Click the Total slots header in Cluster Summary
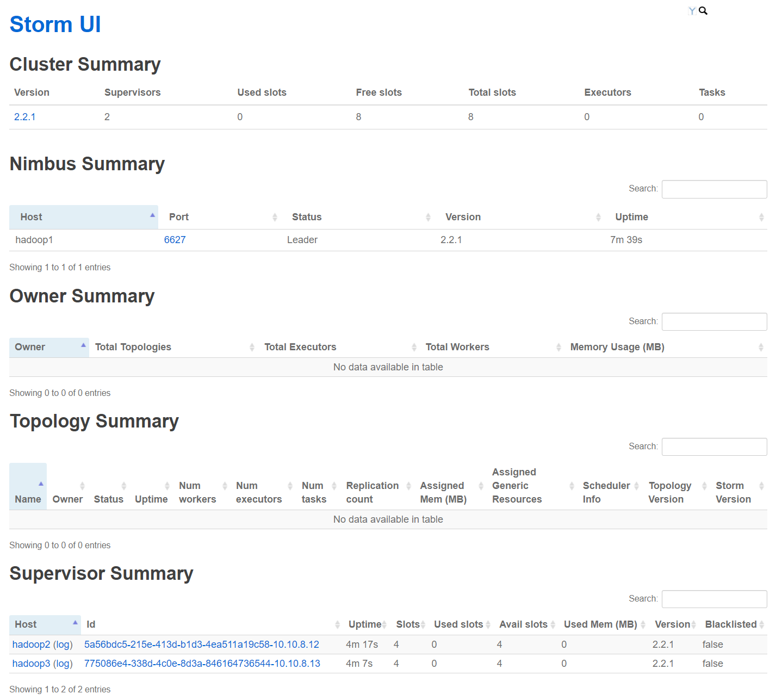 click(492, 92)
